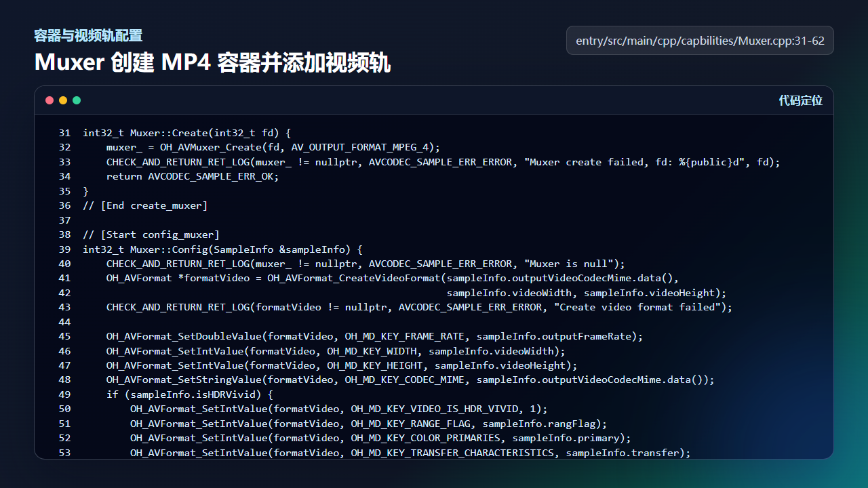Click line 42 sampleInfo.videoWidth argument line

click(x=587, y=293)
